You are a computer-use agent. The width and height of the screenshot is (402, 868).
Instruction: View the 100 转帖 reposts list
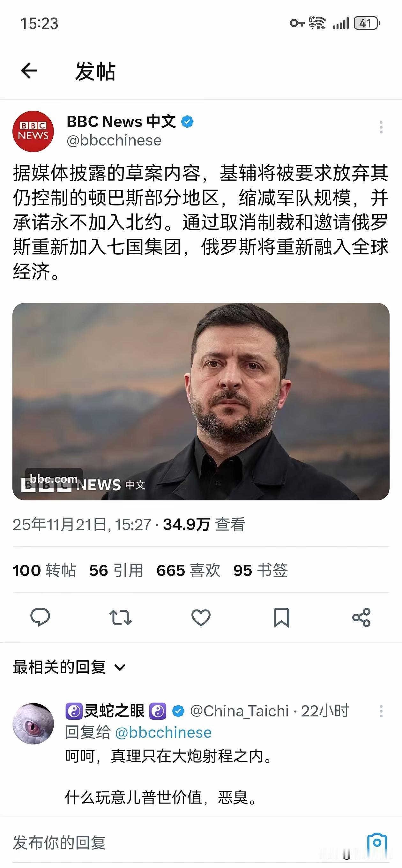coord(44,570)
